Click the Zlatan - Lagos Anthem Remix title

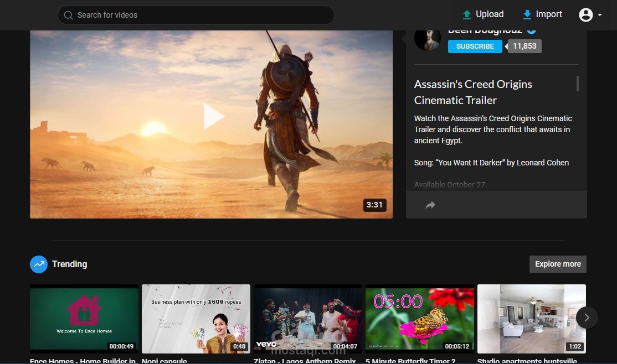[305, 361]
